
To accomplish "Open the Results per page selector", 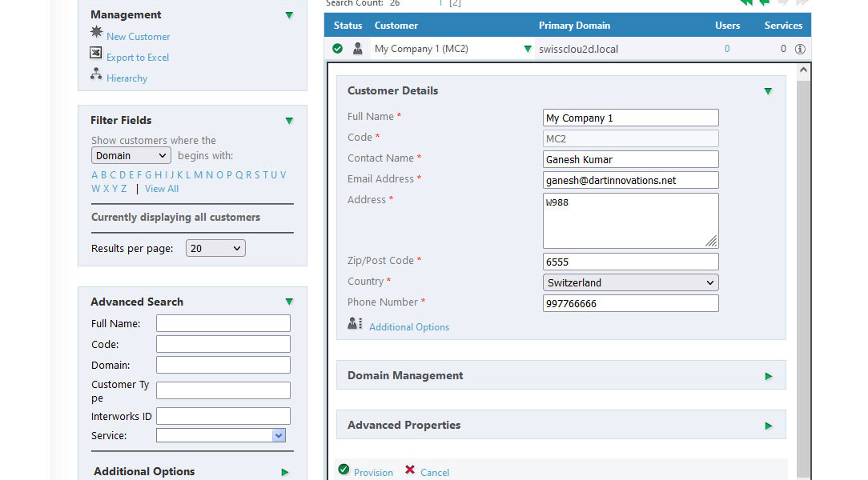I will [x=215, y=248].
